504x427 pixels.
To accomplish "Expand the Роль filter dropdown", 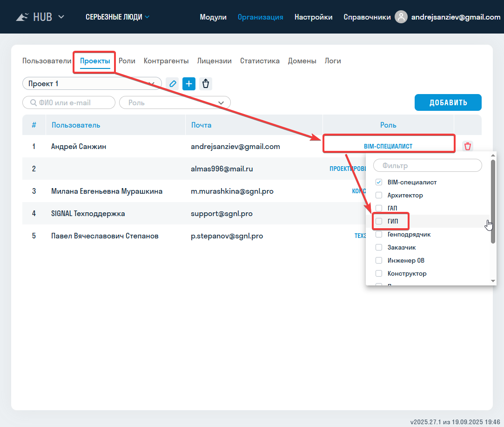I will pyautogui.click(x=175, y=102).
